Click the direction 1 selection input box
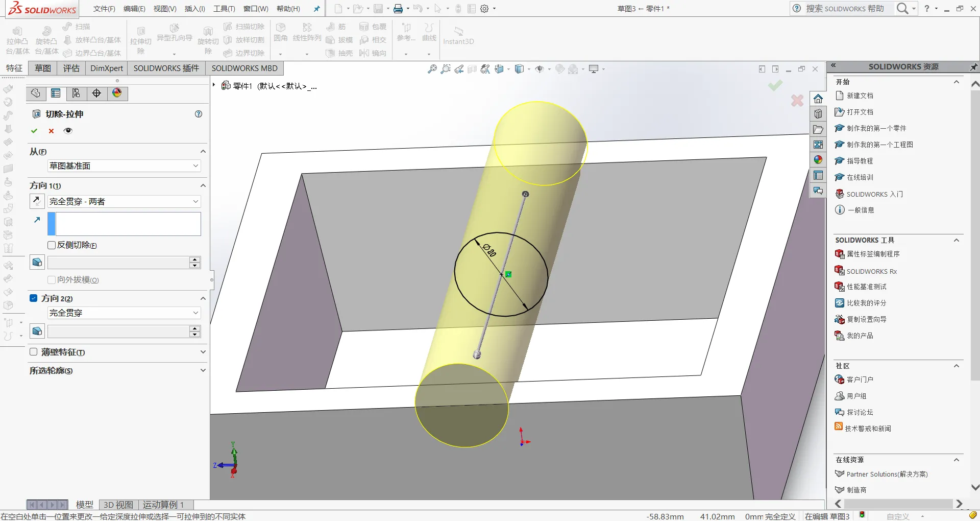Screen dimensions: 980x521 [128, 224]
